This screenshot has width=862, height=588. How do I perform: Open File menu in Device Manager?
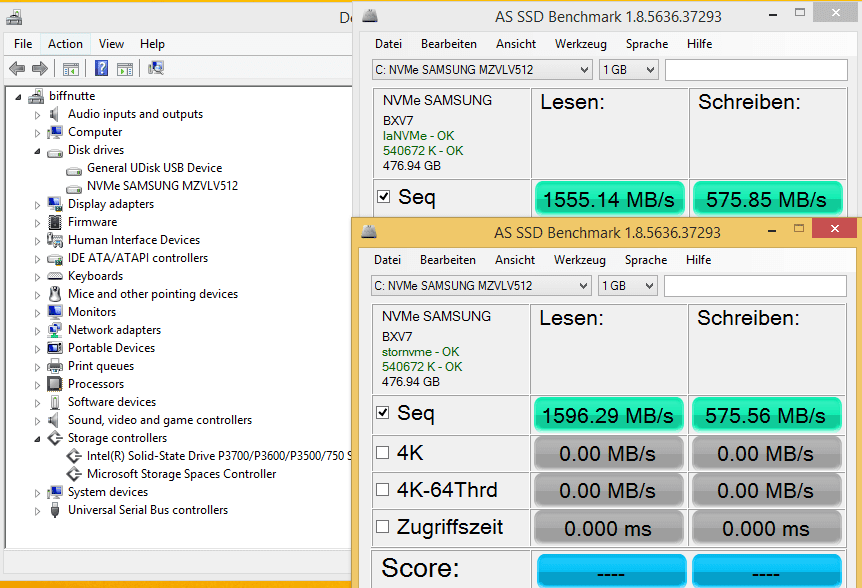(x=23, y=44)
